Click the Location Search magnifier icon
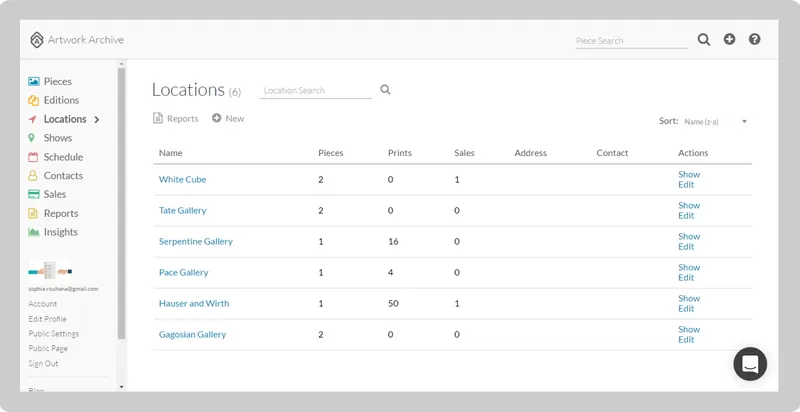 pos(385,90)
